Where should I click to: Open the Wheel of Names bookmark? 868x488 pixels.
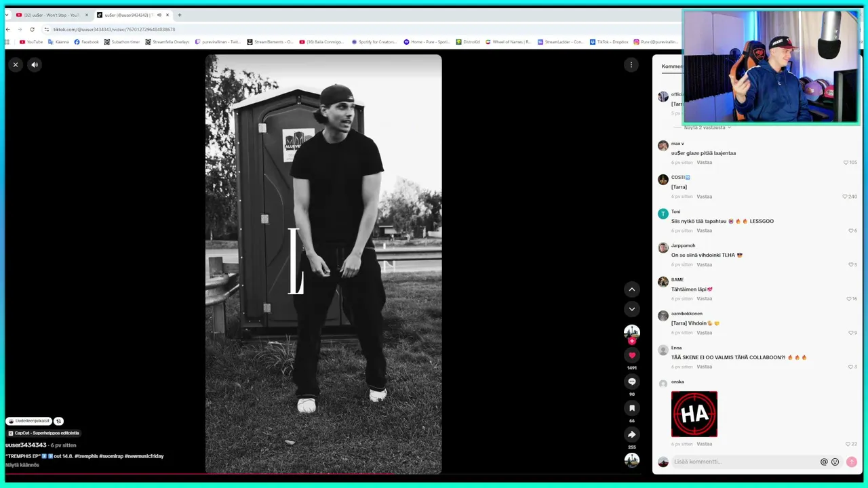509,42
